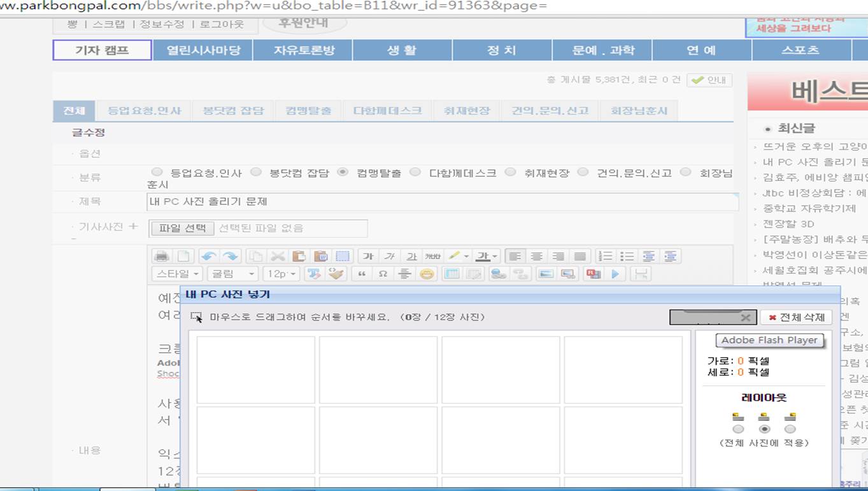Viewport: 868px width, 491px height.
Task: Undo the last edit in editor
Action: point(208,256)
